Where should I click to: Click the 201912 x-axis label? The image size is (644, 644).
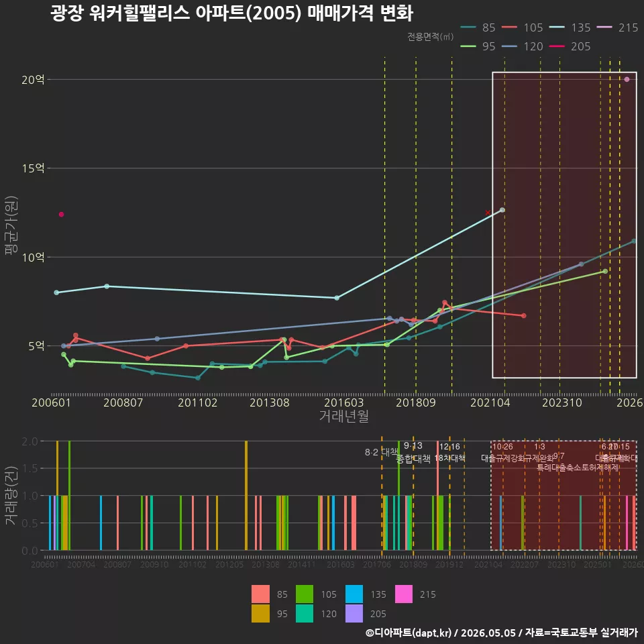[449, 564]
